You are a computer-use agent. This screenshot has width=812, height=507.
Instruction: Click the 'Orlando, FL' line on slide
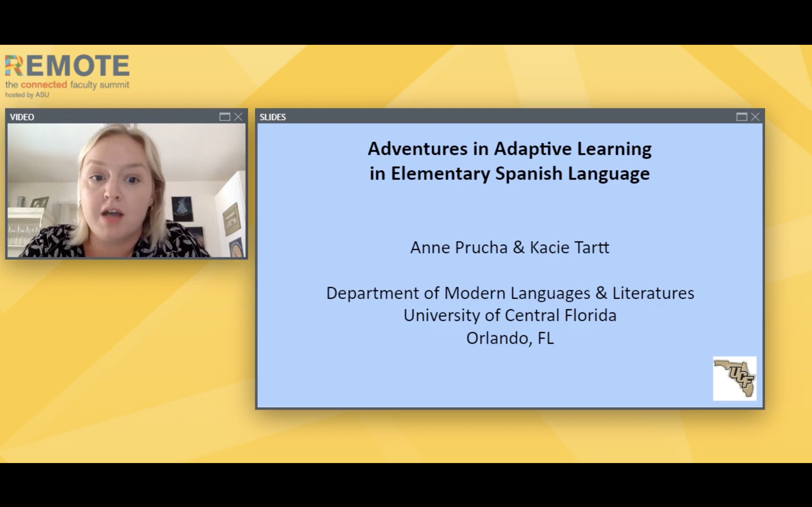coord(509,338)
